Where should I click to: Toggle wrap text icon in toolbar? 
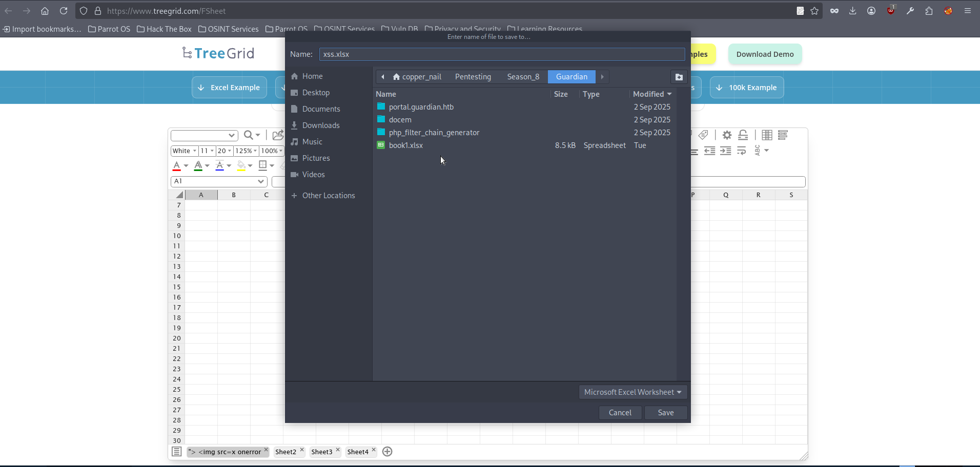741,151
